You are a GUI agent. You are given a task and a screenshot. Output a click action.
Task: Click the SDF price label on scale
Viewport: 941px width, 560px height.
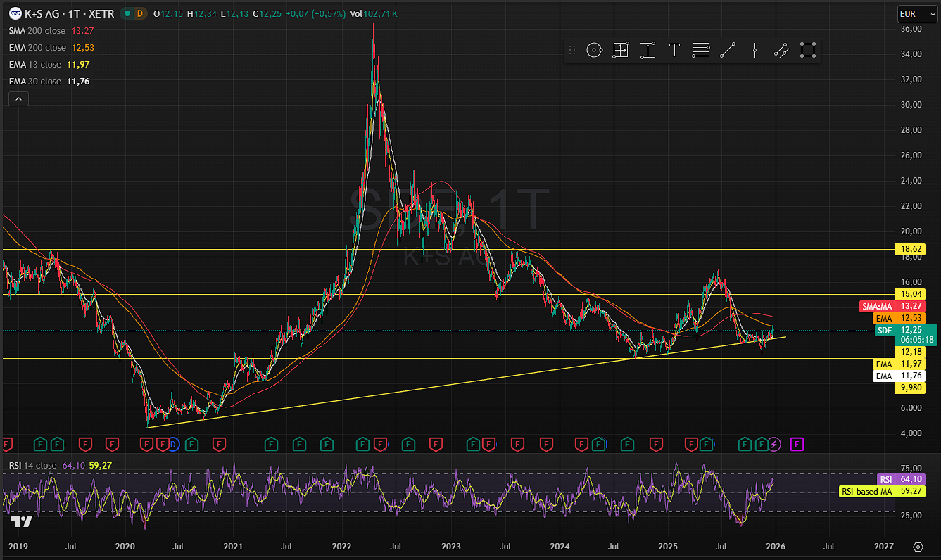(x=885, y=330)
